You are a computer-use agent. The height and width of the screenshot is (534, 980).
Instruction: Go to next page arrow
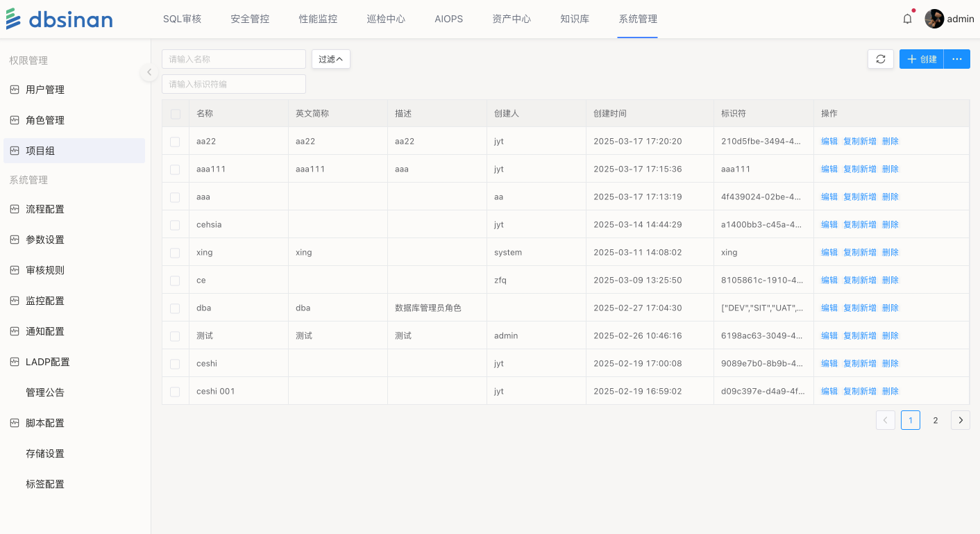coord(960,420)
